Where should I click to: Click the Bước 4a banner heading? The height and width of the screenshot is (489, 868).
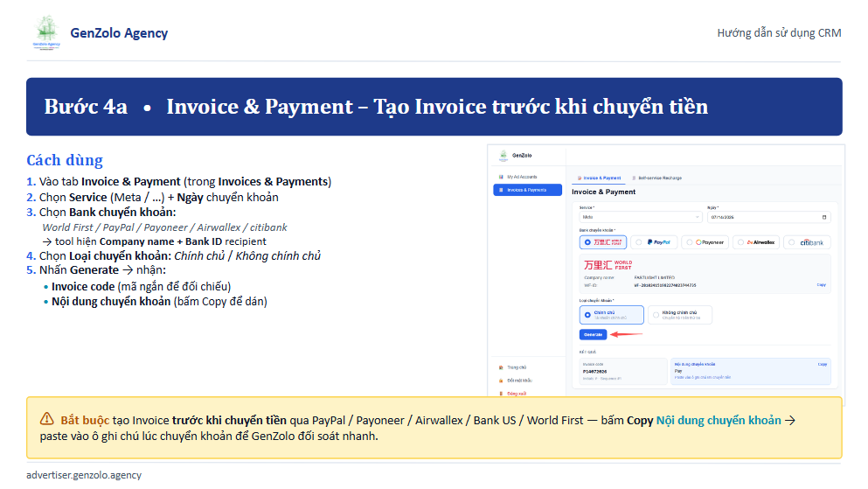tap(376, 107)
